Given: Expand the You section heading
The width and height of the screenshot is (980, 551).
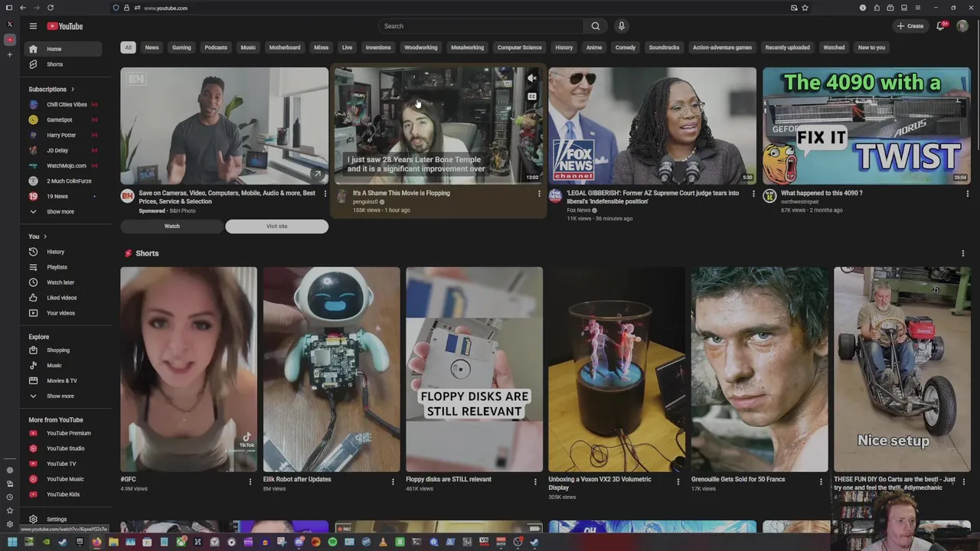Looking at the screenshot, I should pyautogui.click(x=38, y=236).
